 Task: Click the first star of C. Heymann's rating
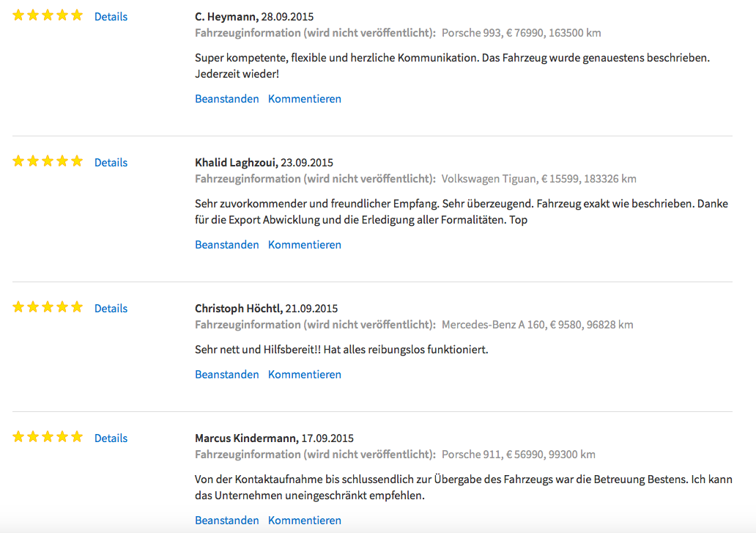(18, 15)
